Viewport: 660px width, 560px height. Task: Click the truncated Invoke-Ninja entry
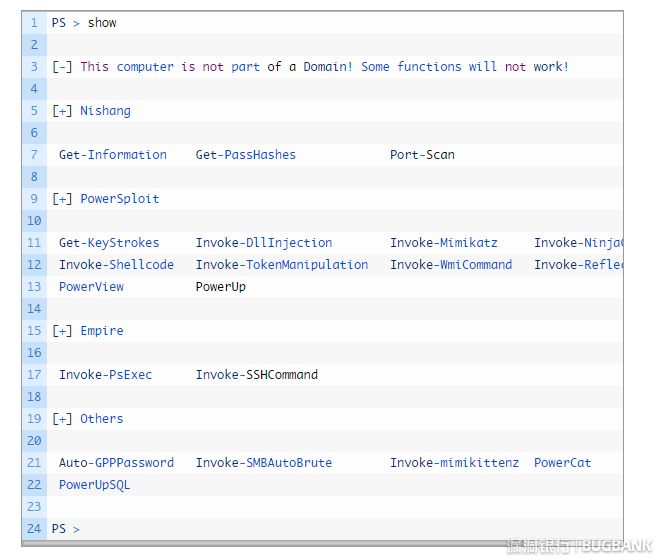point(579,243)
